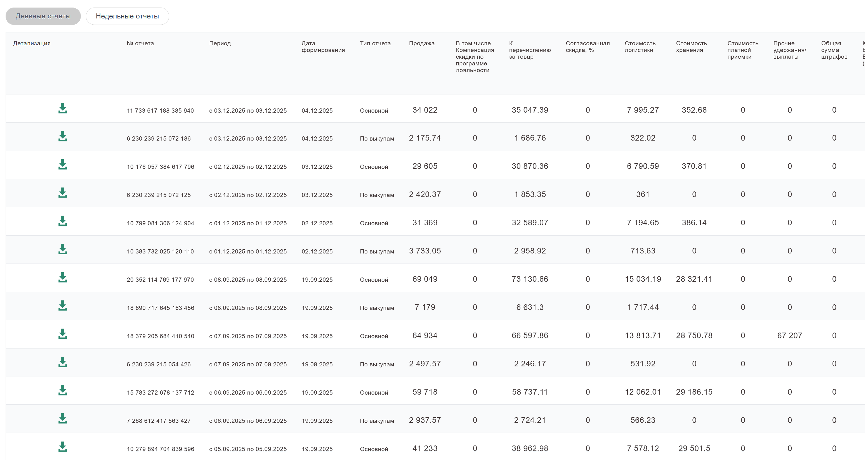868x460 pixels.
Task: Download details for report 11 733 617 188 385 940
Action: pos(63,108)
